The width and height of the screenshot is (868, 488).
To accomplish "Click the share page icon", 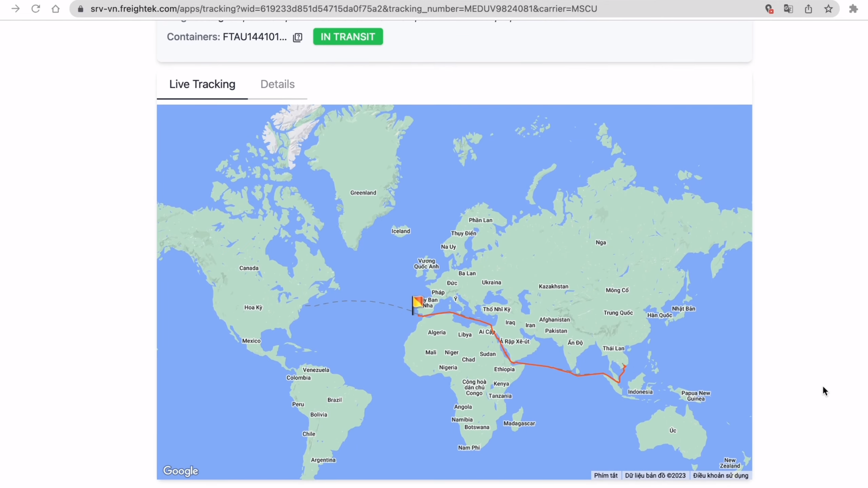I will [808, 9].
